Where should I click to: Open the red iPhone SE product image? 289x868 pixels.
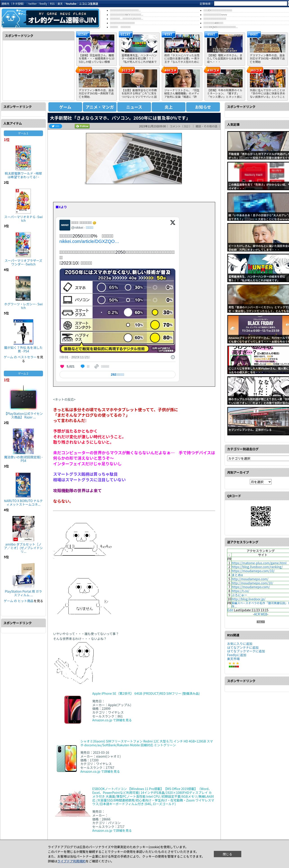(x=73, y=709)
